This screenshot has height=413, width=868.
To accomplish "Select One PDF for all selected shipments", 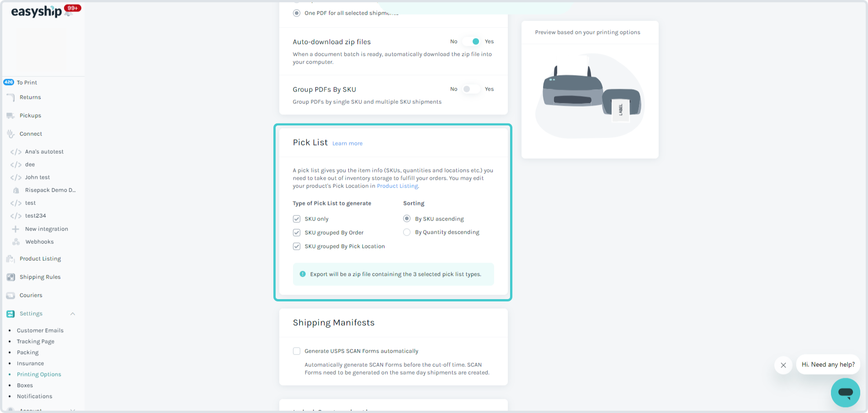I will (297, 13).
